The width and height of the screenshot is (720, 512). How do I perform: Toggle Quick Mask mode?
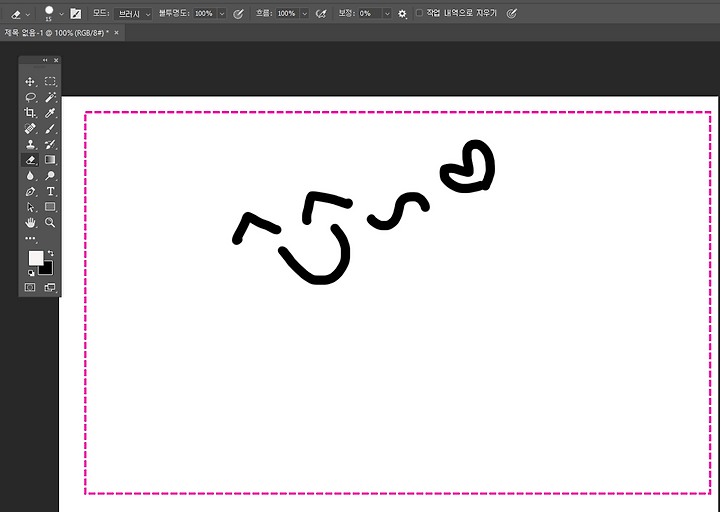(x=30, y=287)
